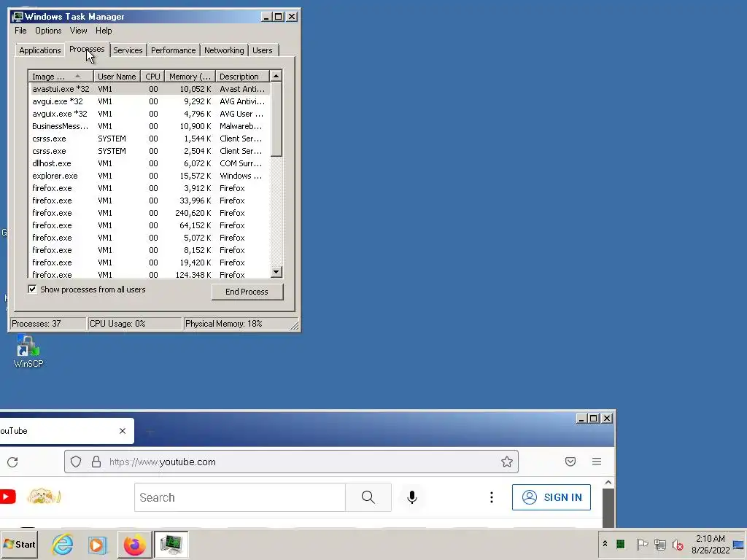Open the WinSCP desktop shortcut

click(28, 352)
